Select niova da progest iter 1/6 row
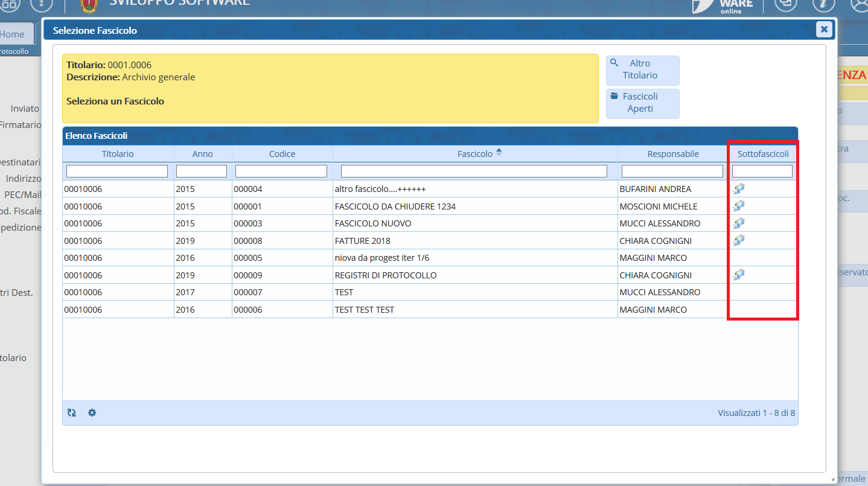Viewport: 868px width, 486px height. coord(381,258)
